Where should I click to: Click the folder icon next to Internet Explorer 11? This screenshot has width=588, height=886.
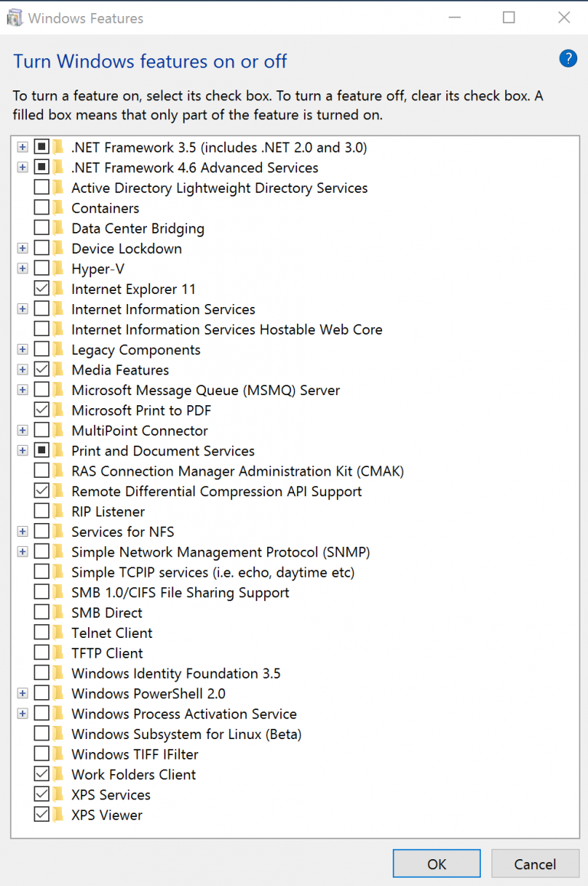[57, 289]
